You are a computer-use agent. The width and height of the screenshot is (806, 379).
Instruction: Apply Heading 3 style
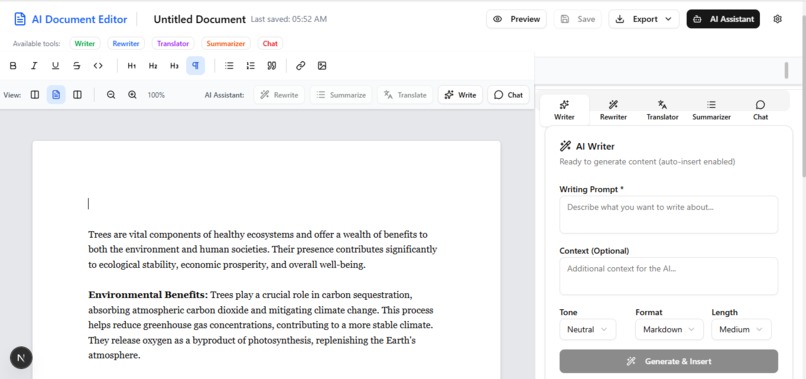[x=174, y=66]
